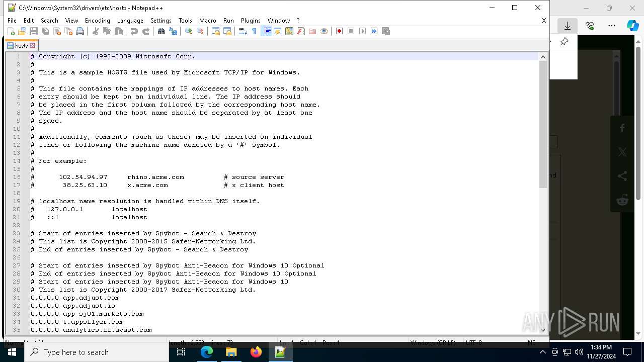
Task: Open the question mark help menu
Action: 298,21
